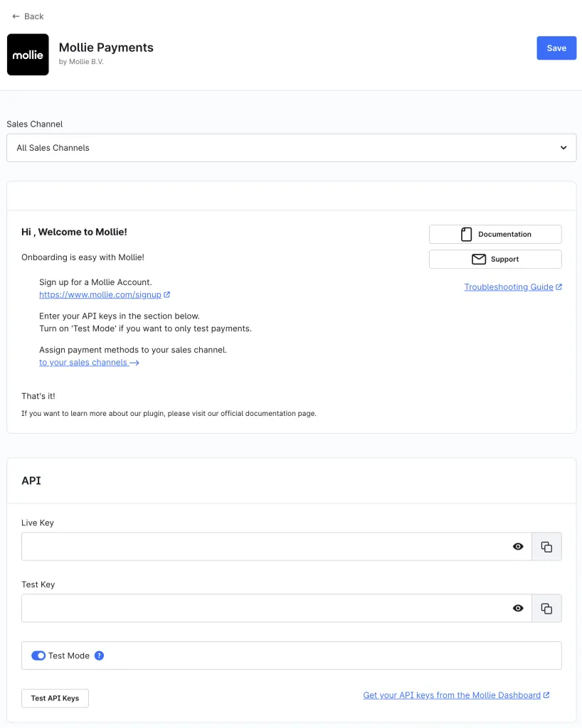Open the Documentation button

495,234
